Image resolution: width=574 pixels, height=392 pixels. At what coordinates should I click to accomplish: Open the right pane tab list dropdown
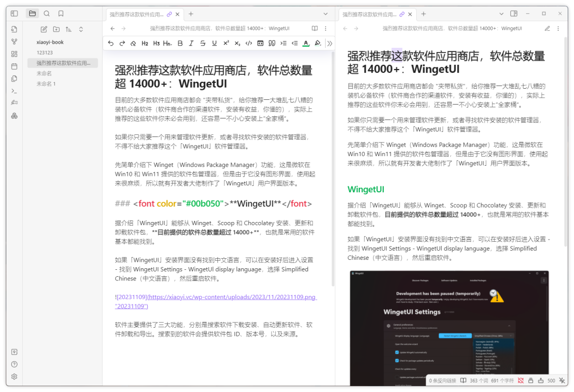pos(501,14)
